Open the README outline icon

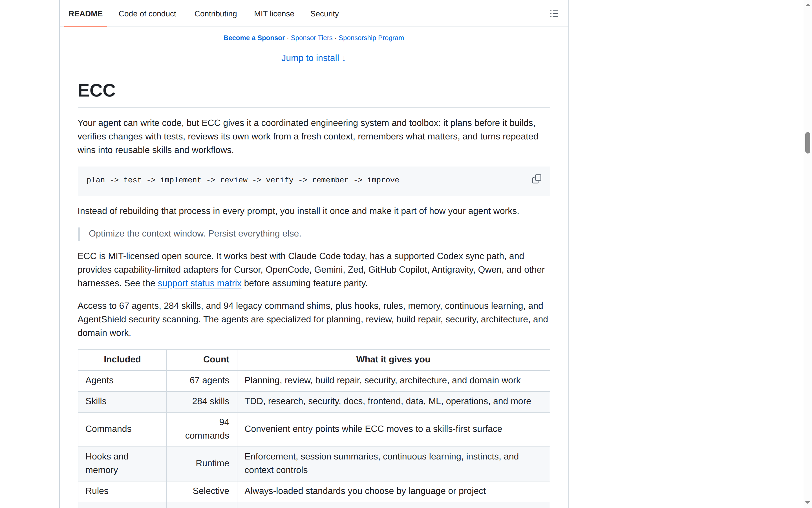click(x=554, y=14)
